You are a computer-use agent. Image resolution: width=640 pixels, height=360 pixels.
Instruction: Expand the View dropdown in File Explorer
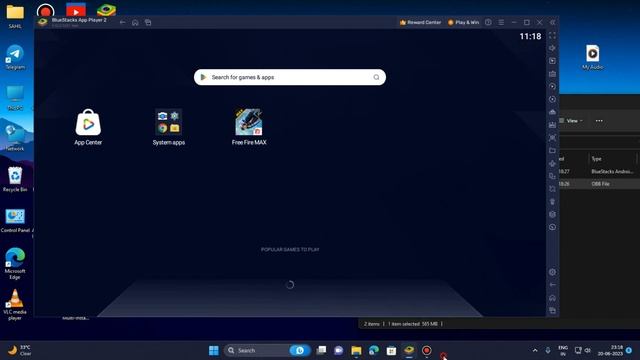tap(571, 121)
